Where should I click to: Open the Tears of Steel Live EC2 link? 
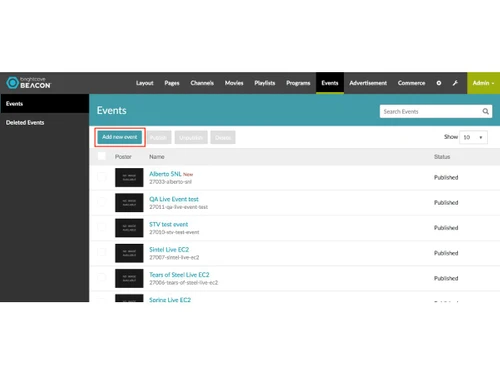[179, 275]
